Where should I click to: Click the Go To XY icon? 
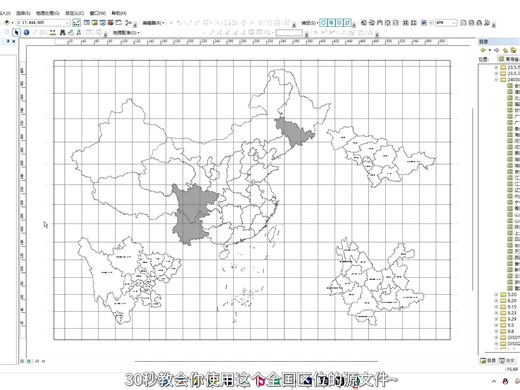pos(79,32)
